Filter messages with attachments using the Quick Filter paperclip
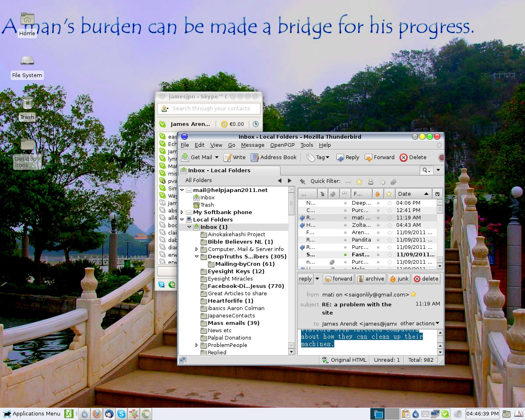This screenshot has width=525, height=420. 393,181
